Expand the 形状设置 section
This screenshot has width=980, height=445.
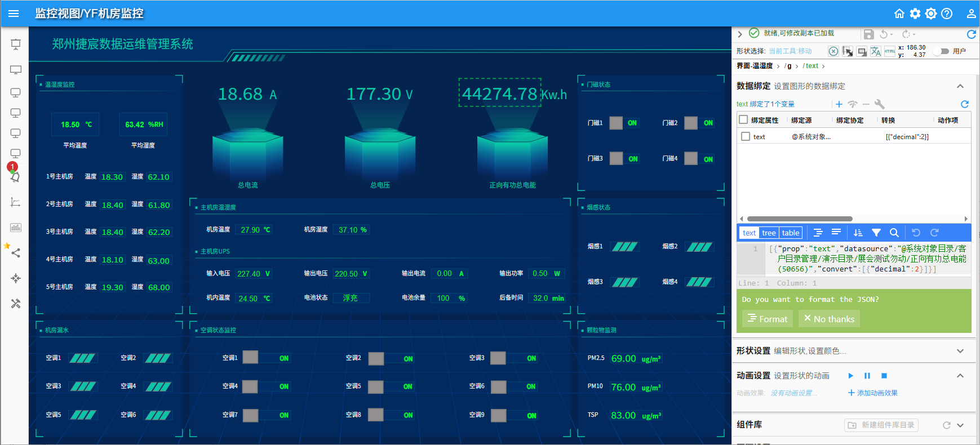point(960,351)
